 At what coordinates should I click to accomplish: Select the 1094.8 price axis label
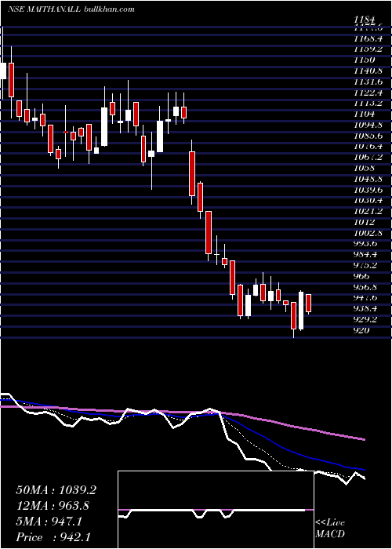368,125
